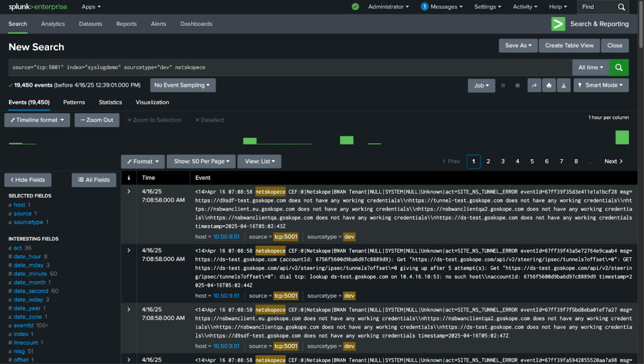Go to the Datasets tab

pos(91,24)
